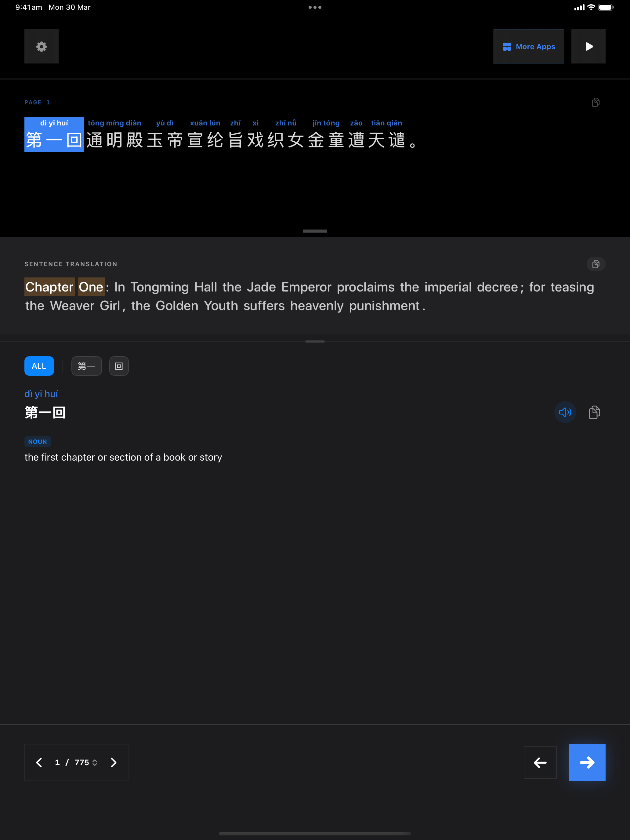The image size is (630, 840).
Task: Open settings with the gear icon
Action: (x=42, y=46)
